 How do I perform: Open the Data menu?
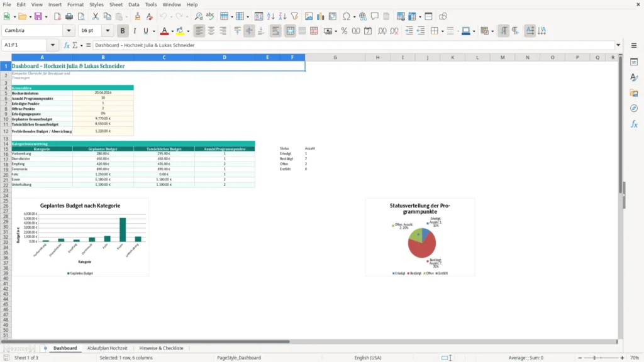coord(133,4)
